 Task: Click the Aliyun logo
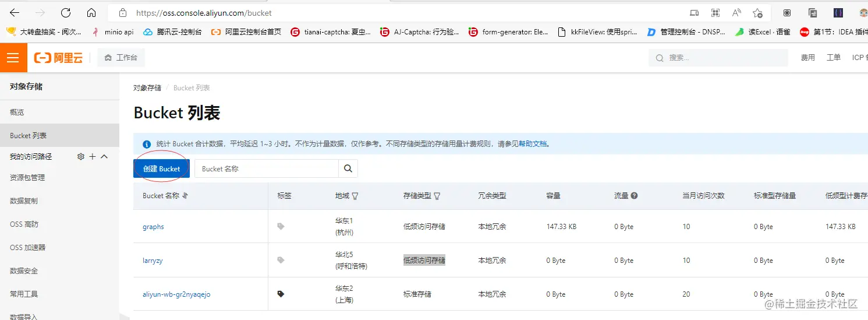click(59, 58)
